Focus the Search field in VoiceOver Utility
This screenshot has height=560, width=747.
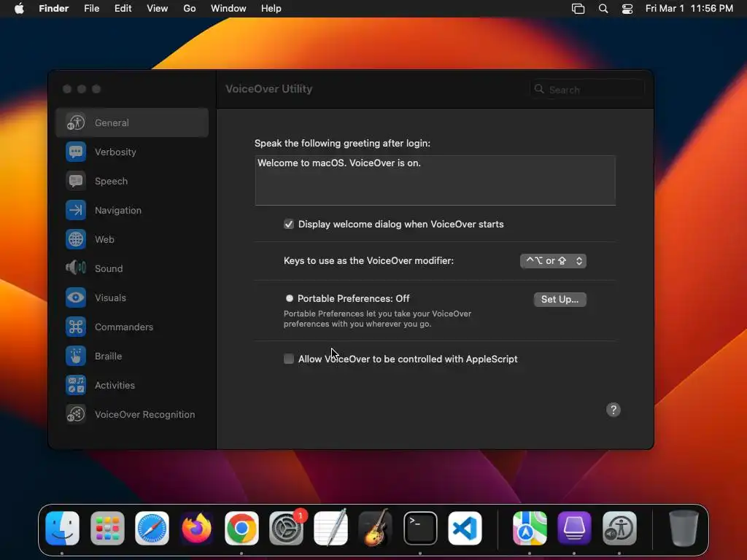pyautogui.click(x=587, y=89)
